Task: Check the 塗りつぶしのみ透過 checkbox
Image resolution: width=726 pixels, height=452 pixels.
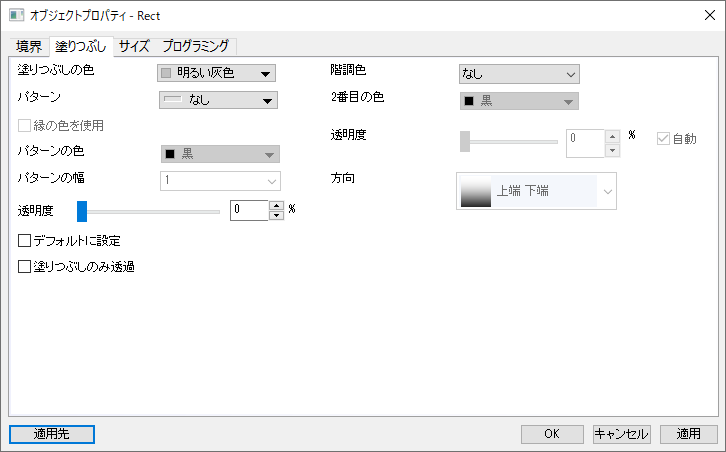Action: coord(24,267)
